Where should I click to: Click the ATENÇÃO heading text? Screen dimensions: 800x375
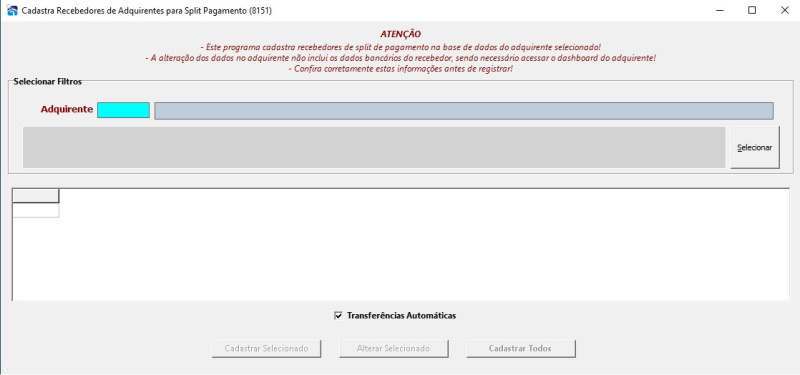pos(401,34)
